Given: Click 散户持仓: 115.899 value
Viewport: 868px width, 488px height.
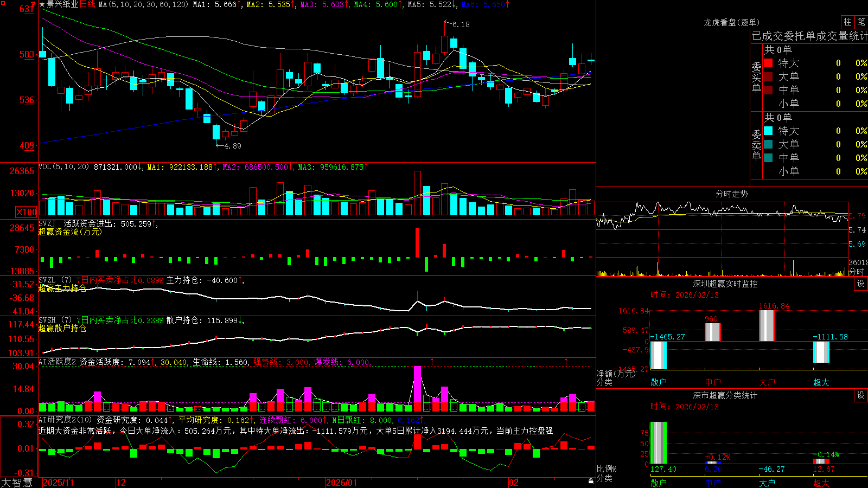Looking at the screenshot, I should (205, 320).
